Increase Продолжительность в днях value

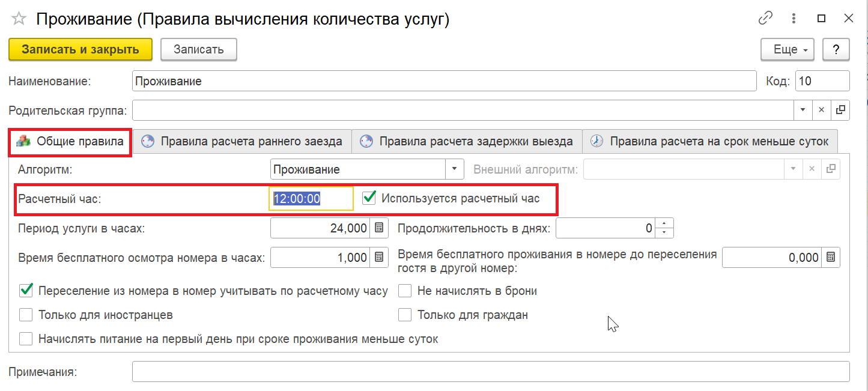(664, 224)
